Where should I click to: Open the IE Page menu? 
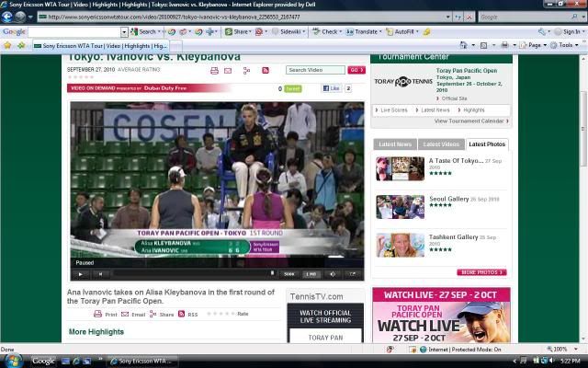(x=532, y=45)
